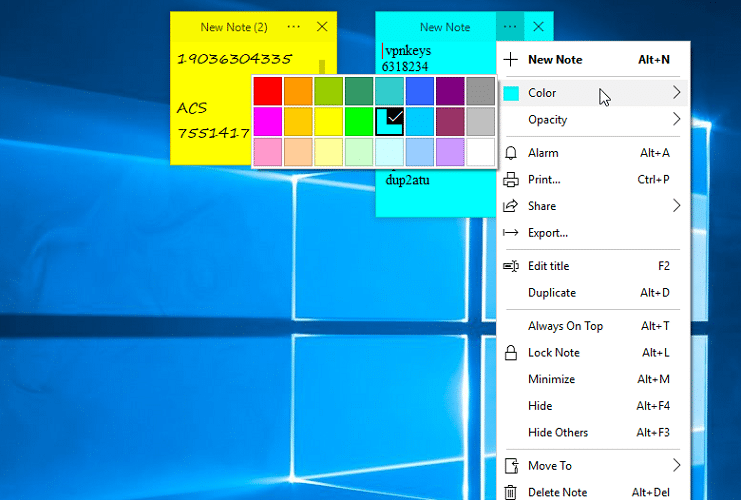This screenshot has width=741, height=500.
Task: Click the padlock icon for Lock Note
Action: 510,353
